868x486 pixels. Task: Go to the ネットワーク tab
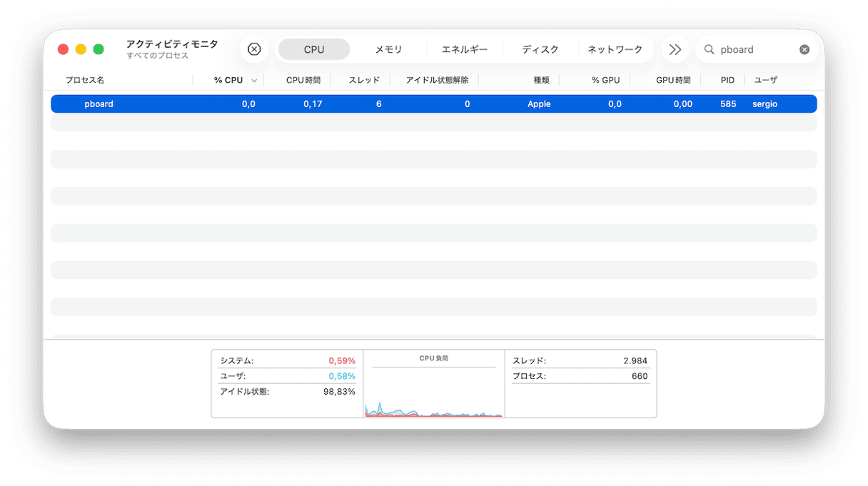[x=615, y=49]
